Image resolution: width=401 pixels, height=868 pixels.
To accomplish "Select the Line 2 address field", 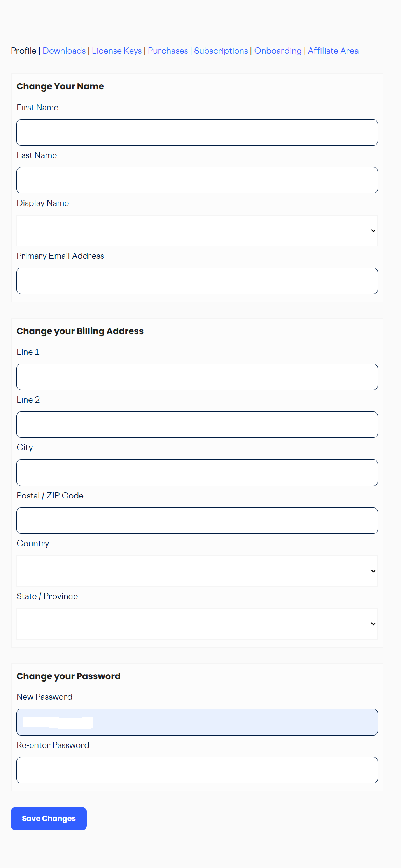I will pyautogui.click(x=197, y=424).
